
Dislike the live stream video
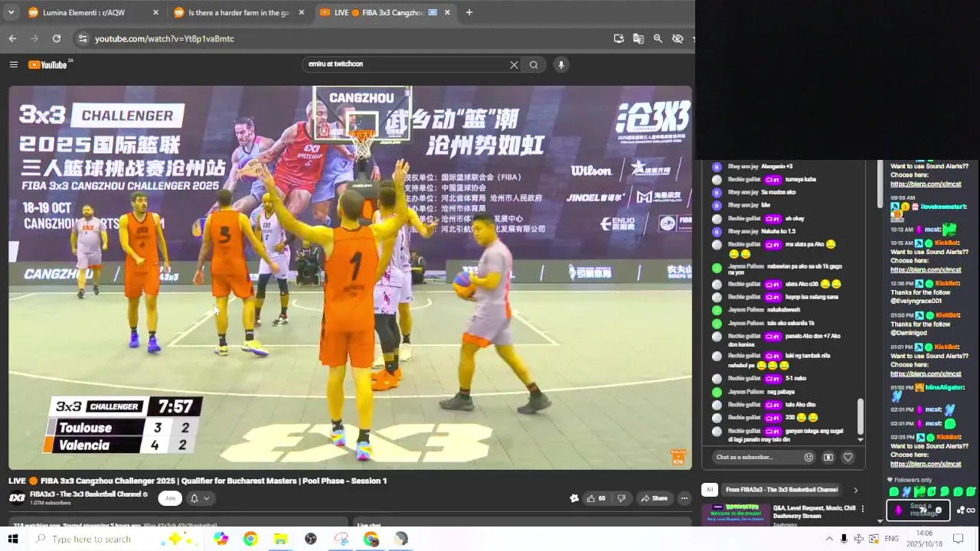[622, 498]
